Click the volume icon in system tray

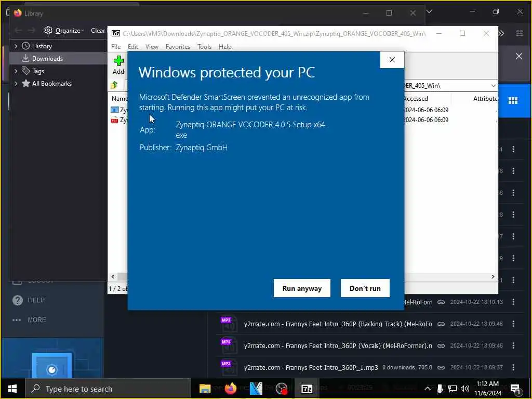click(465, 389)
